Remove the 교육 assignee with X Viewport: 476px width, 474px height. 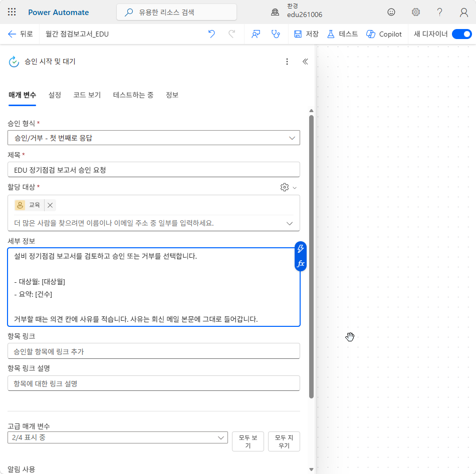click(50, 205)
